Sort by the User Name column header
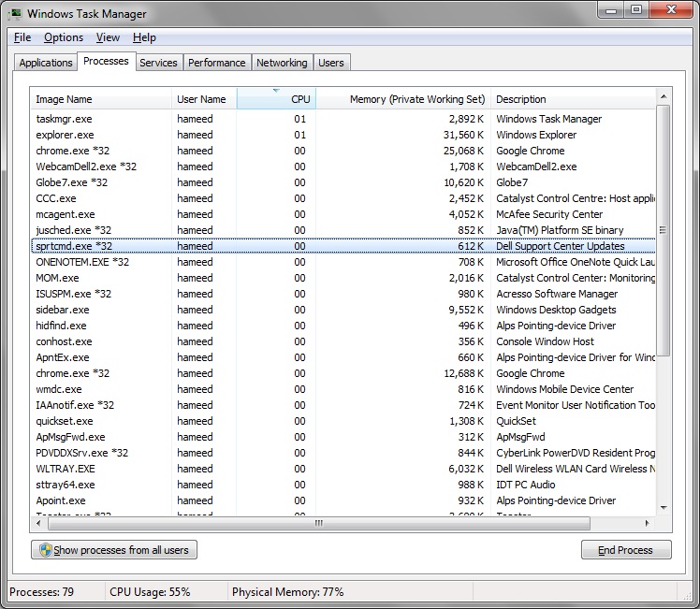Screen dimensions: 700x609 coord(204,98)
